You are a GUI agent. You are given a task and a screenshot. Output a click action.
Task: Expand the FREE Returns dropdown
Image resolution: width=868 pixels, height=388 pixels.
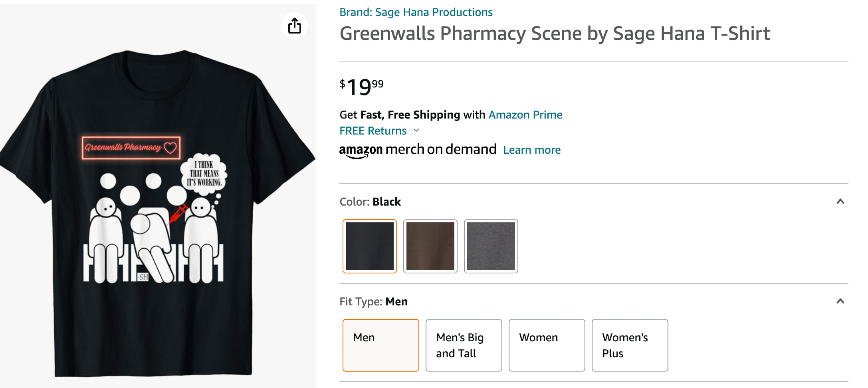point(416,131)
